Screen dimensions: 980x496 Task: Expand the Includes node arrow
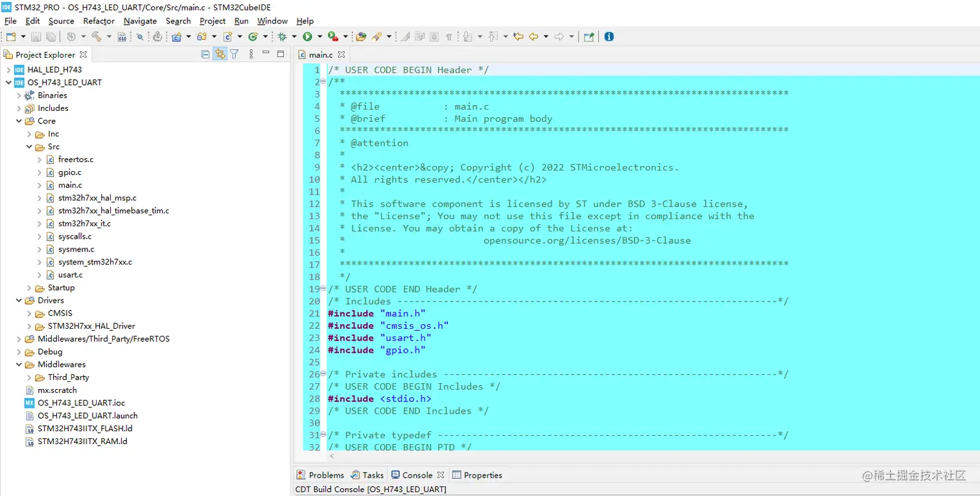click(x=19, y=108)
